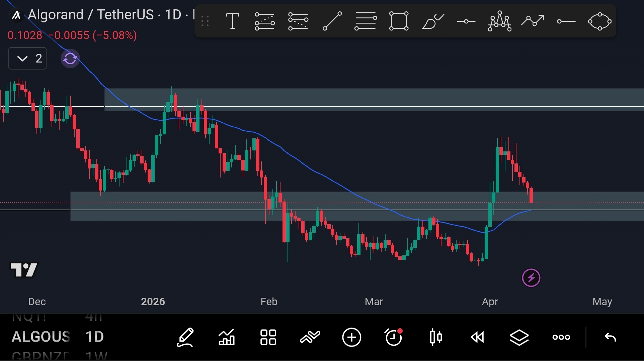Open candlestick chart type selector
The width and height of the screenshot is (644, 361).
436,337
